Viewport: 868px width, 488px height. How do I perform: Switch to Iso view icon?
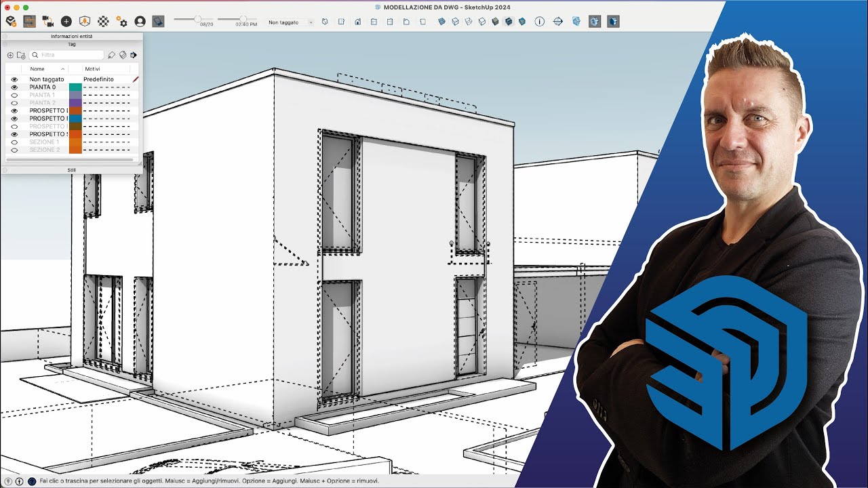click(x=325, y=22)
